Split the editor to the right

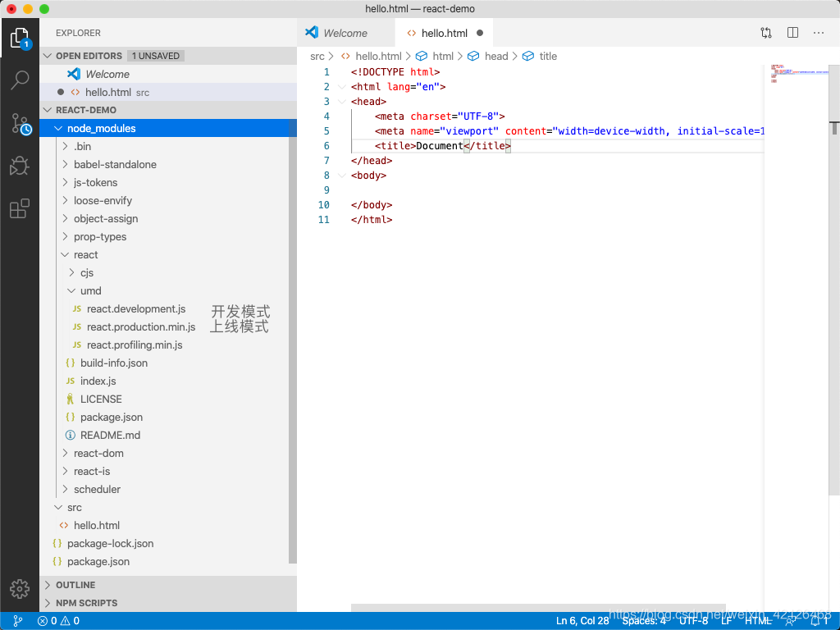tap(793, 33)
